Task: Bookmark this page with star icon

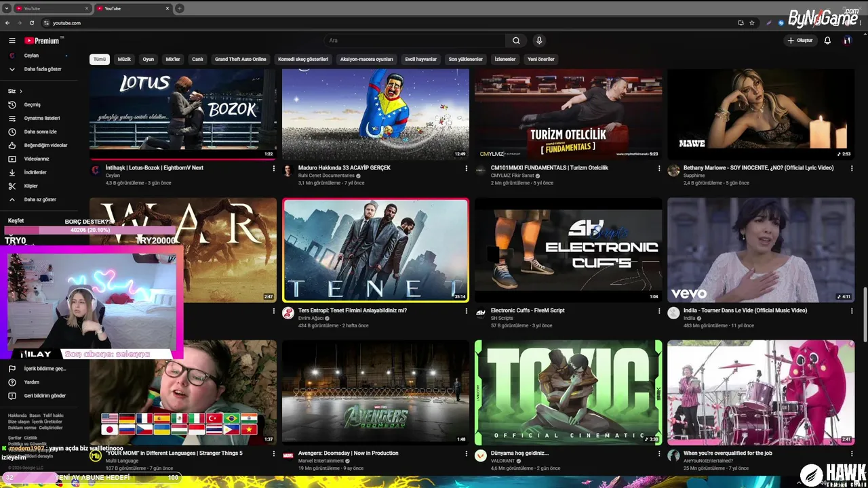Action: 752,22
